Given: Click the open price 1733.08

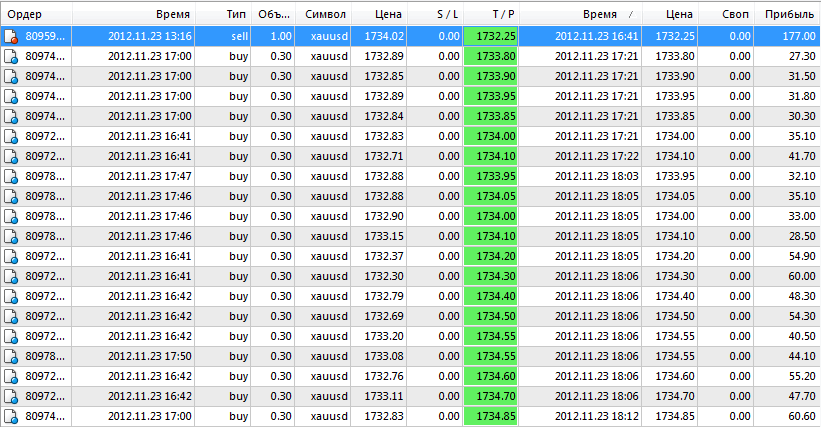Looking at the screenshot, I should pyautogui.click(x=384, y=356).
